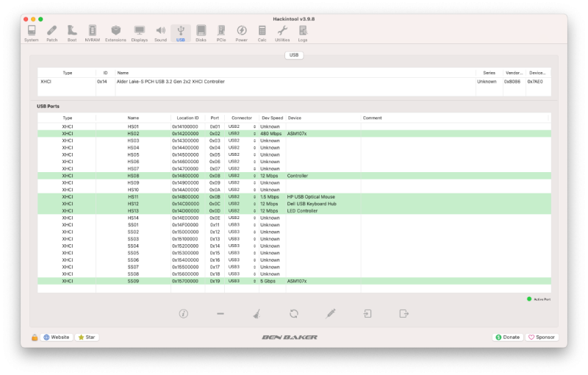Click the padlock icon
Viewport: 588px width, 375px height.
[35, 337]
